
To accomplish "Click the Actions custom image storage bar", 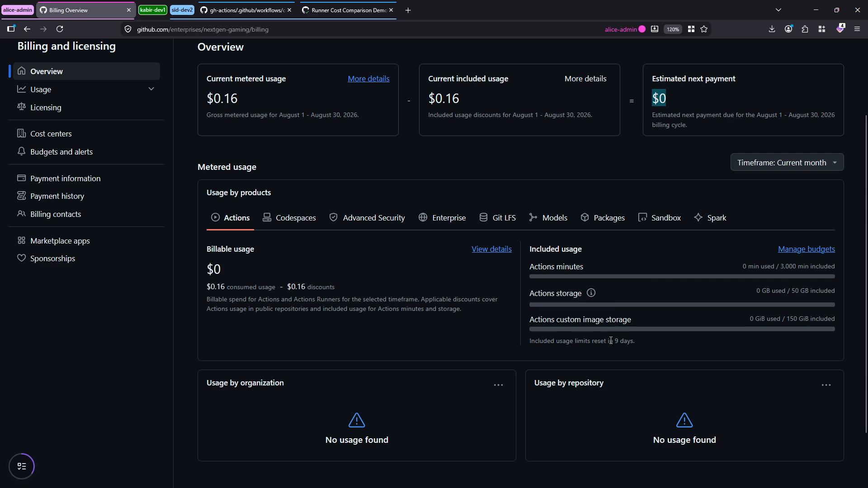I will (x=682, y=329).
